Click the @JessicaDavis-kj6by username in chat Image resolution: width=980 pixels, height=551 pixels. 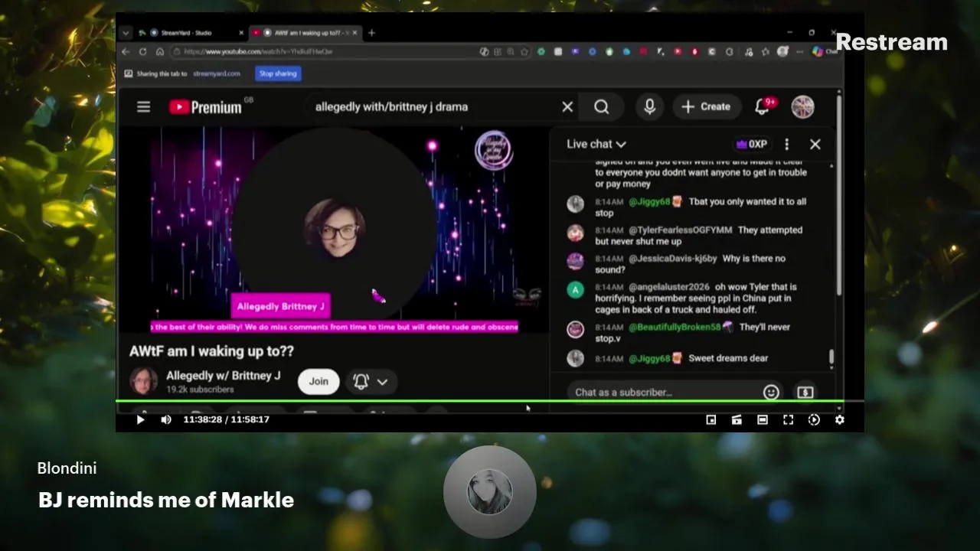(x=672, y=259)
